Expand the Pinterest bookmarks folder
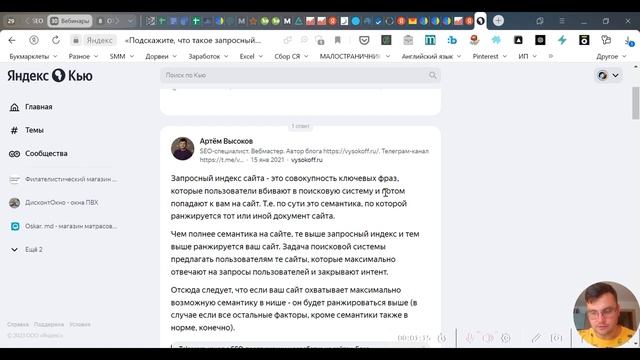Image resolution: width=640 pixels, height=360 pixels. click(489, 56)
